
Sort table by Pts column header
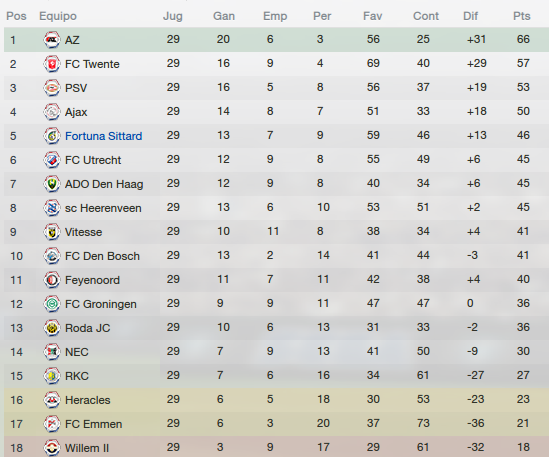(x=522, y=16)
